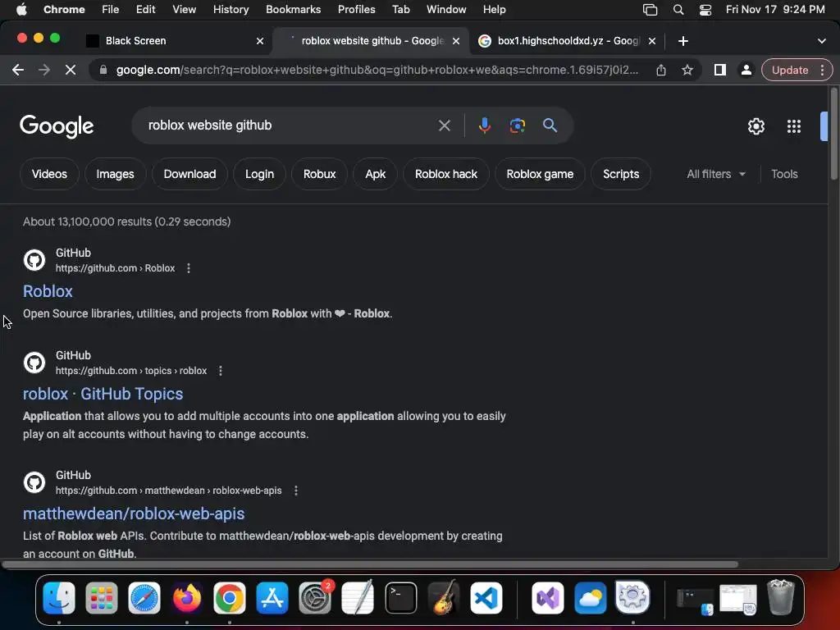Search by image with Google Lens
Image resolution: width=840 pixels, height=630 pixels.
point(517,126)
